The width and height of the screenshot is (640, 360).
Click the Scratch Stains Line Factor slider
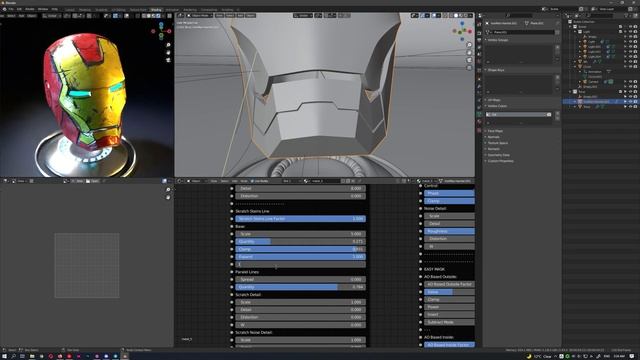coord(300,219)
